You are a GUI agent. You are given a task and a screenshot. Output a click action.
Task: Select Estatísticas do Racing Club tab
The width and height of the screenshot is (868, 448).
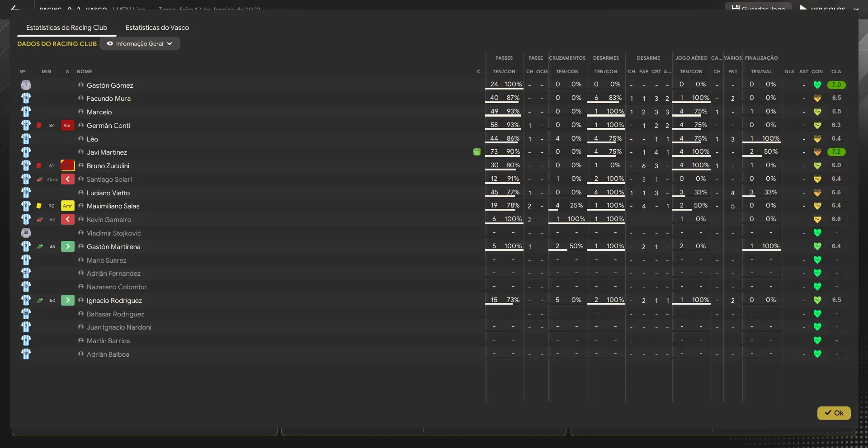tap(66, 28)
